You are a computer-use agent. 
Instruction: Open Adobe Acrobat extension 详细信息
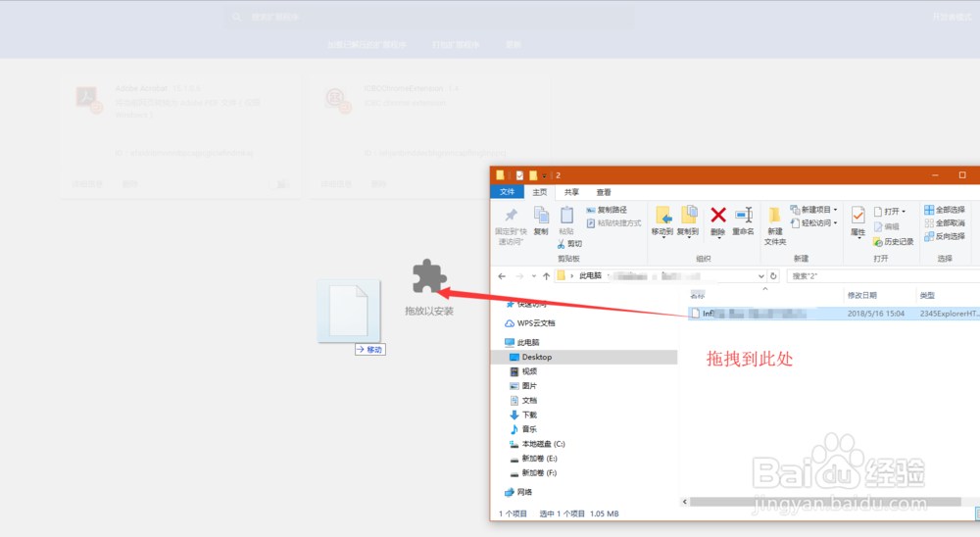87,184
